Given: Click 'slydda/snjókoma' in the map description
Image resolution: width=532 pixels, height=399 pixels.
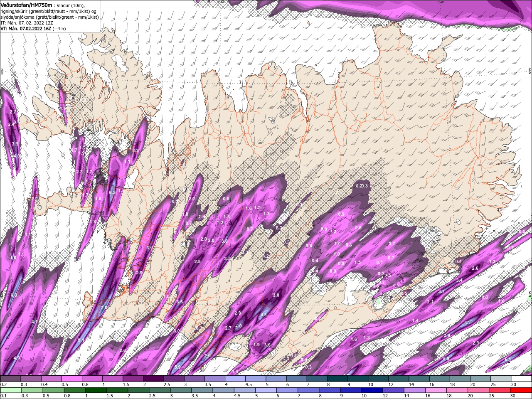Looking at the screenshot, I should (17, 17).
